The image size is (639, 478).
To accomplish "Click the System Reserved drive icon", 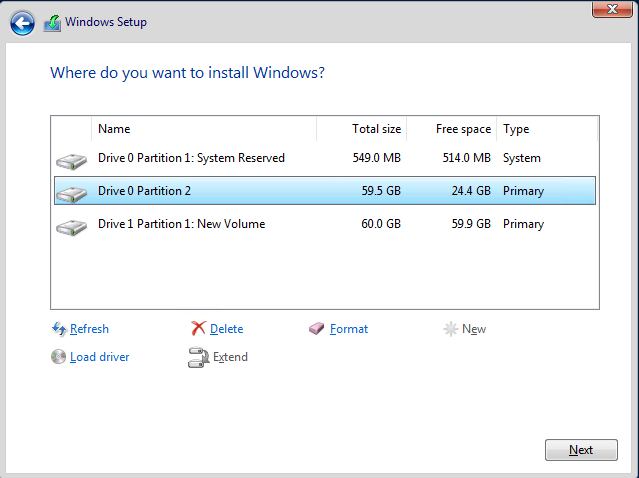I will pyautogui.click(x=72, y=159).
